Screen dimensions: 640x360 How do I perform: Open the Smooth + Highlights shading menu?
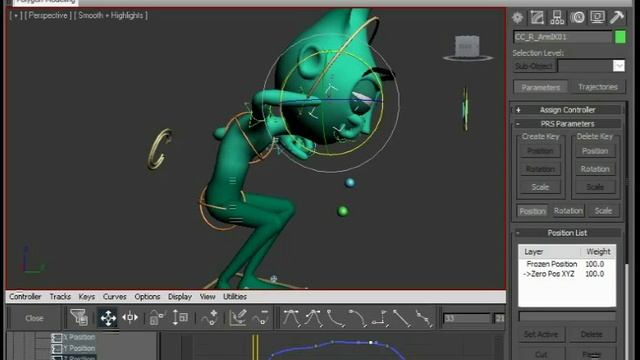coord(111,16)
